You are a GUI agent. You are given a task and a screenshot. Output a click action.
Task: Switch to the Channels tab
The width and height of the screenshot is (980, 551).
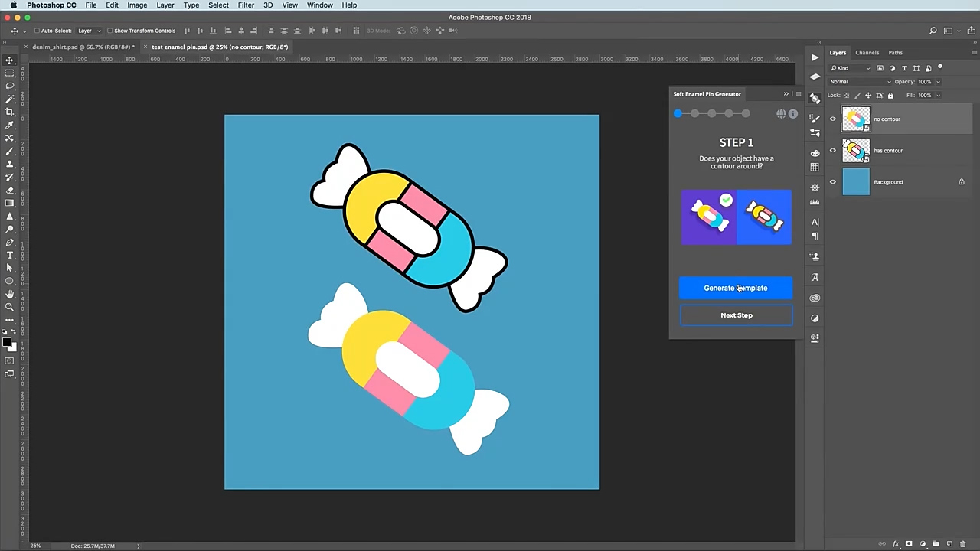867,53
